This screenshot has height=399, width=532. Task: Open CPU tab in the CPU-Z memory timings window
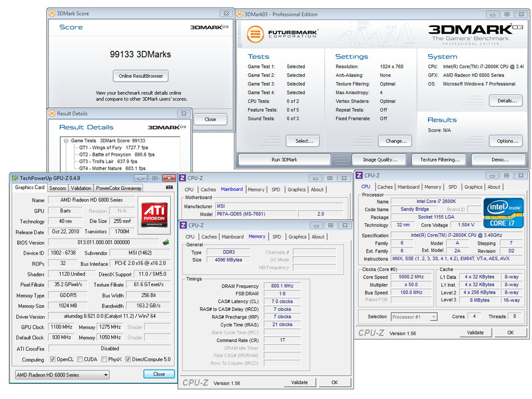tap(190, 237)
